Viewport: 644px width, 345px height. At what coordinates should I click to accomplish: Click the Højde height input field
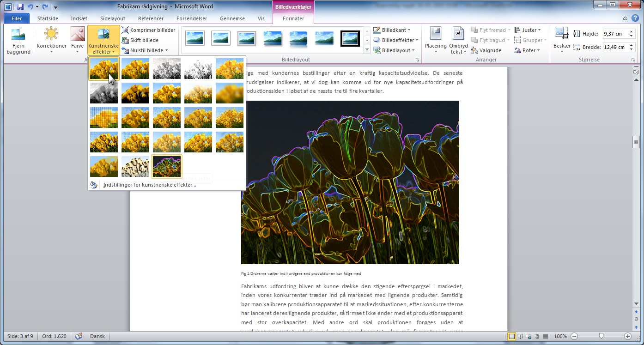click(x=614, y=34)
